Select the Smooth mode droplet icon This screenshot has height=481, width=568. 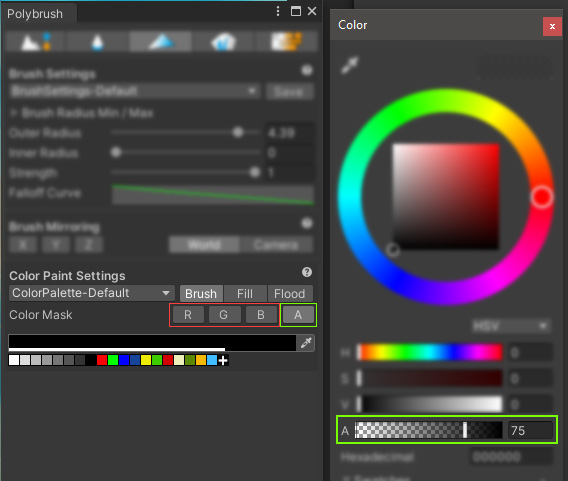(x=97, y=42)
